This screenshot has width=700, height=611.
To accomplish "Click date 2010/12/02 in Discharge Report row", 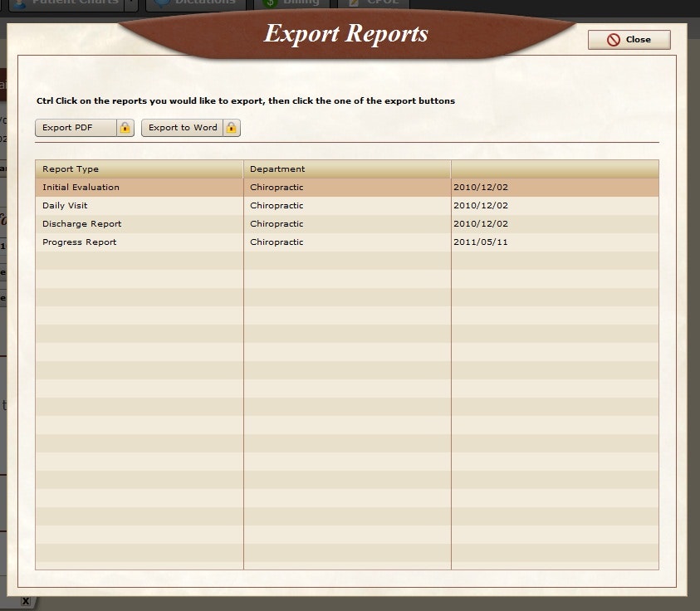I will (481, 224).
